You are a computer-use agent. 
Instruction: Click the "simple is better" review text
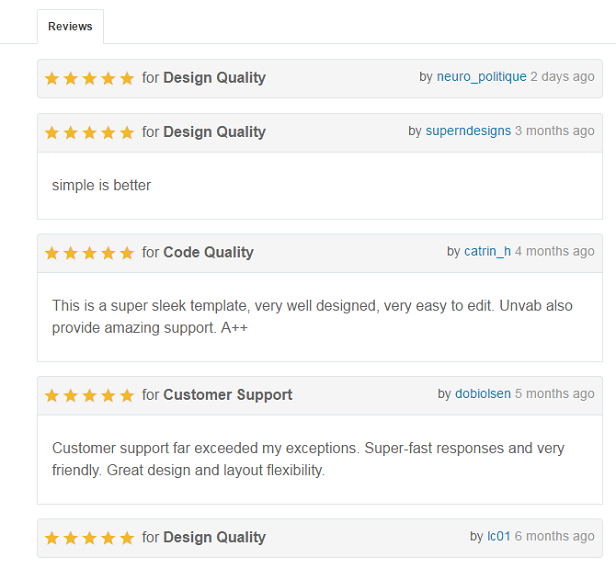coord(101,185)
